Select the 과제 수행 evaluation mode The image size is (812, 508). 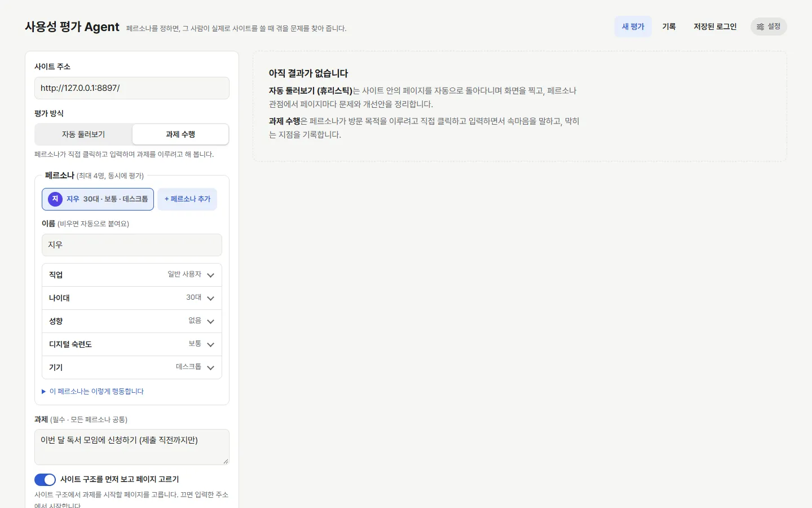(180, 134)
